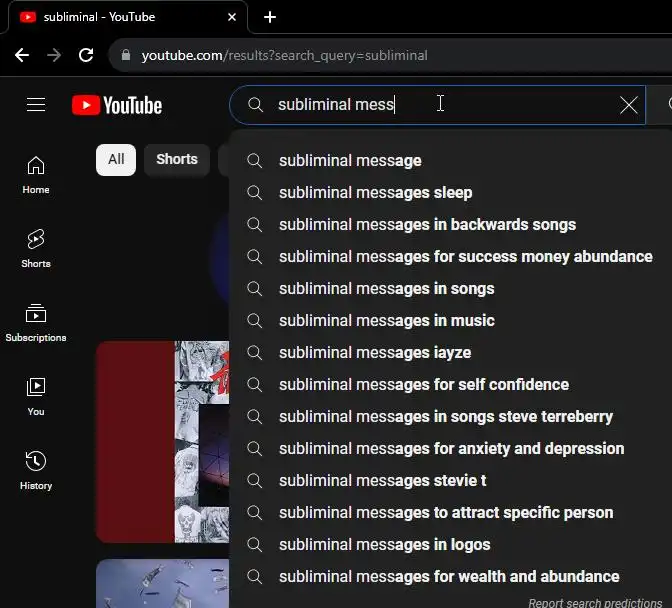Open the YouTube hamburger guide menu
Image resolution: width=672 pixels, height=608 pixels.
[x=36, y=105]
